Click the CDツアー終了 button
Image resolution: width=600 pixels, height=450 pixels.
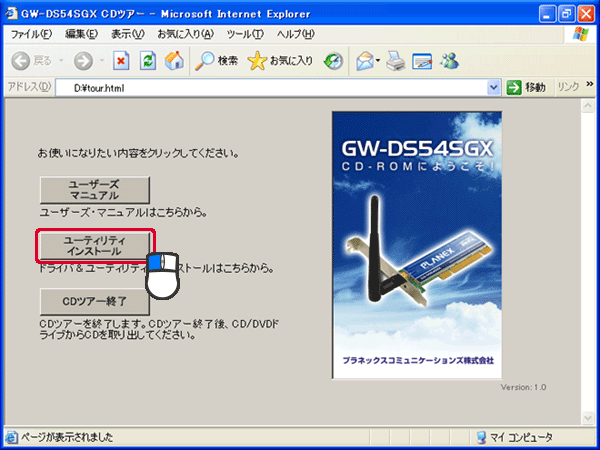pos(95,302)
